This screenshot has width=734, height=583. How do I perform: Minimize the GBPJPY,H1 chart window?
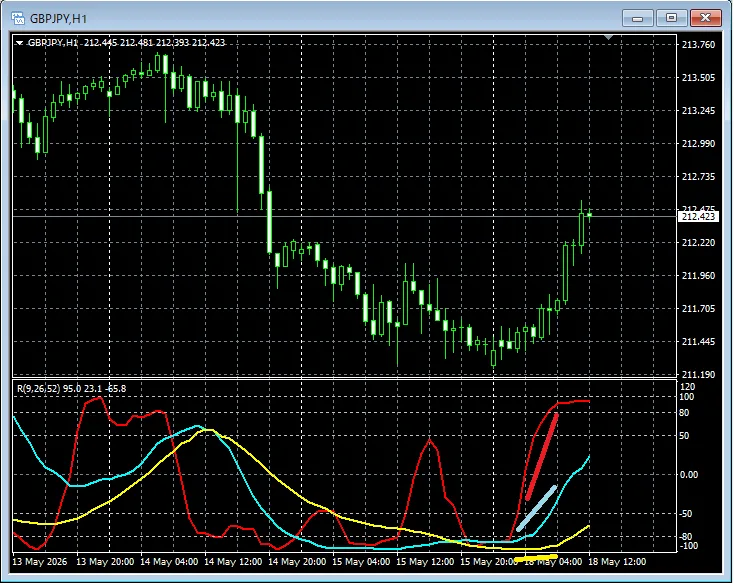(x=637, y=18)
